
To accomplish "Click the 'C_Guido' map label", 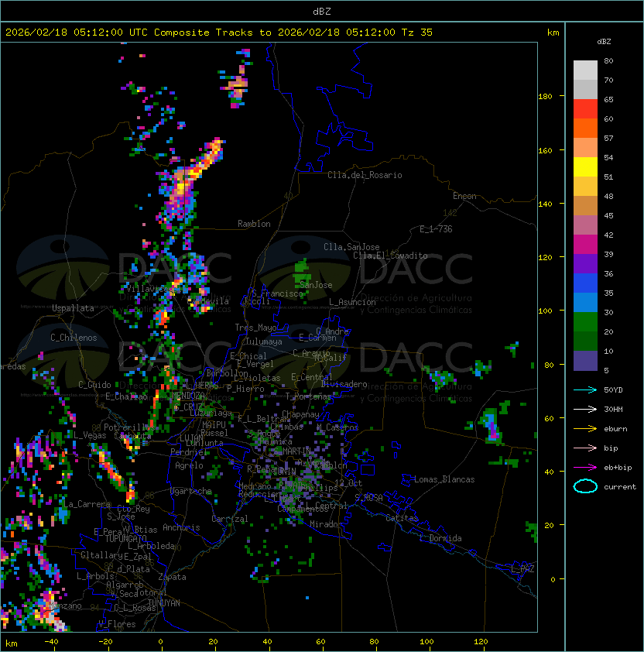I will click(94, 385).
